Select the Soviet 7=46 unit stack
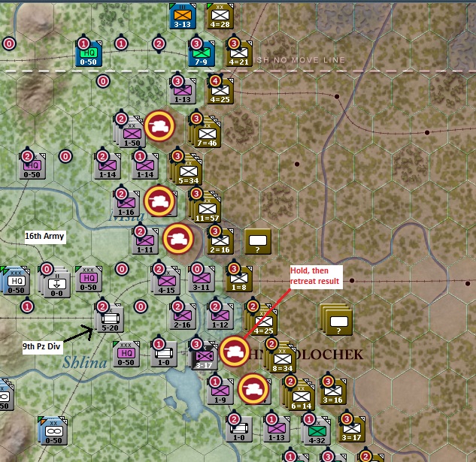The height and width of the screenshot is (462, 476). click(206, 134)
